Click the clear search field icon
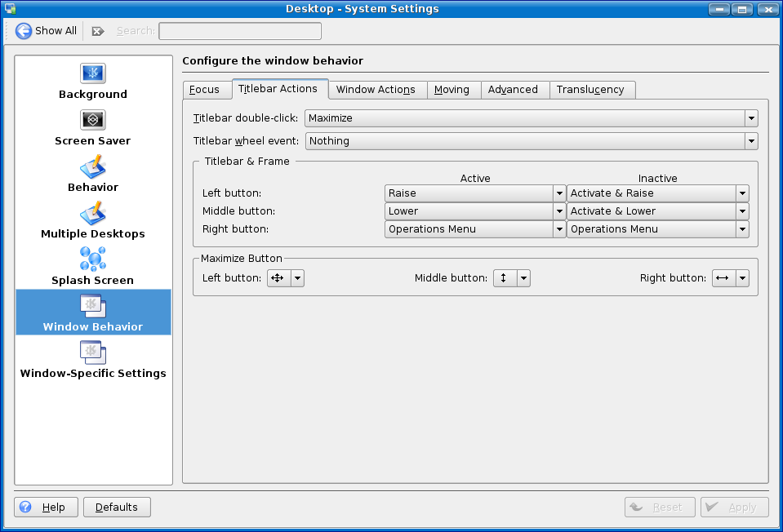 coord(98,31)
